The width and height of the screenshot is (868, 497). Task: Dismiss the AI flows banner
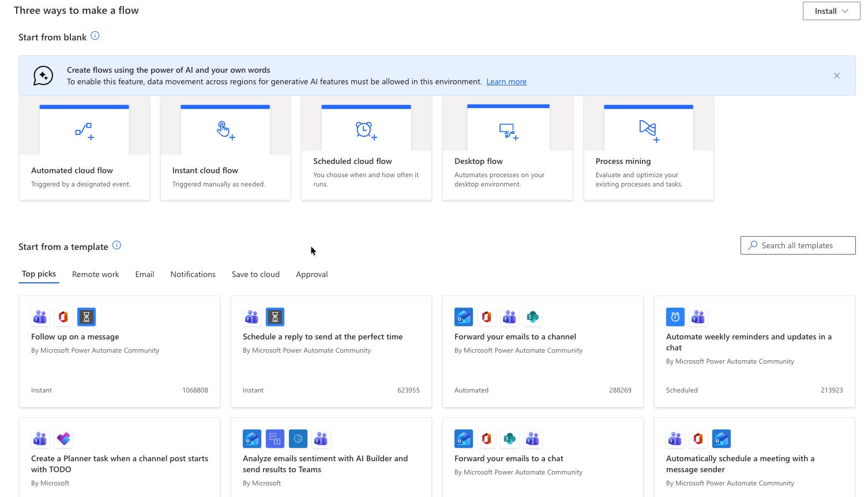(x=837, y=76)
